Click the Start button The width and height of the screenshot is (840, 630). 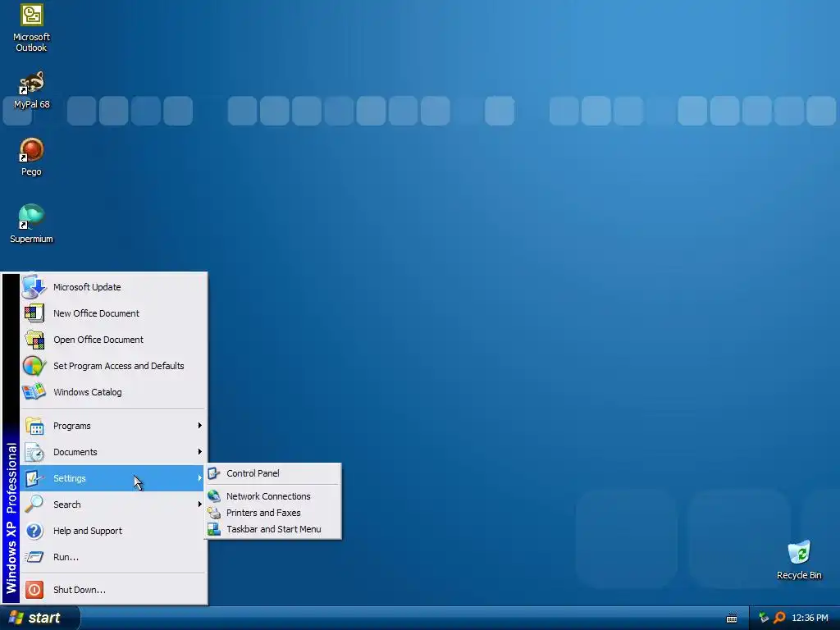[39, 618]
